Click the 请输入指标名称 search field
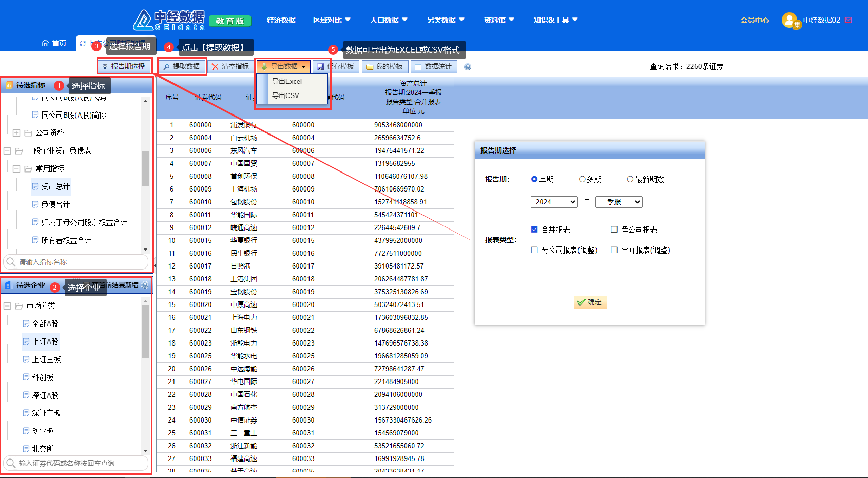Image resolution: width=868 pixels, height=478 pixels. [x=77, y=262]
